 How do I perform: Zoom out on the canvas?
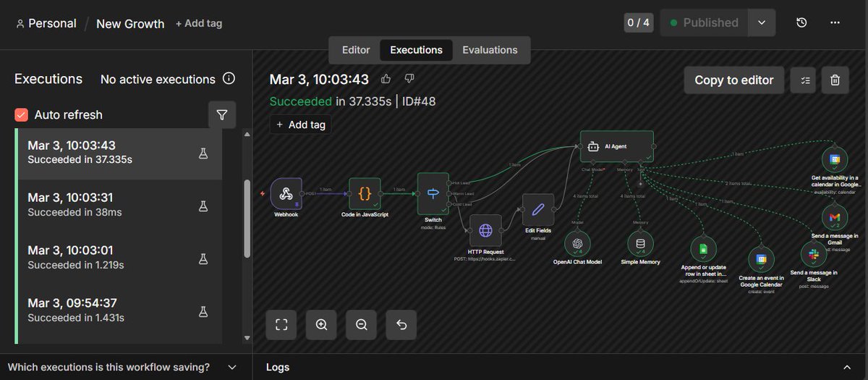[x=362, y=325]
